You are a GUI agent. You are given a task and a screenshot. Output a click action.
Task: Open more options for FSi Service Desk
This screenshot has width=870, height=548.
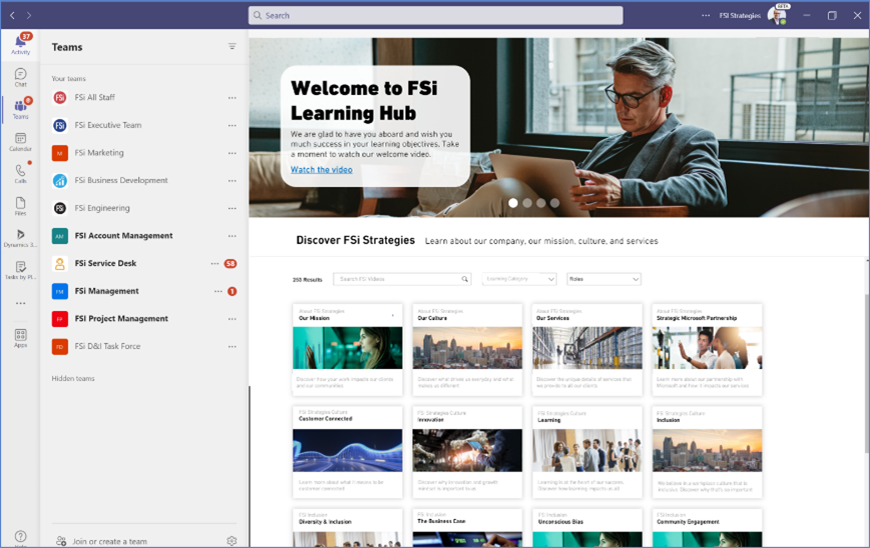tap(215, 263)
